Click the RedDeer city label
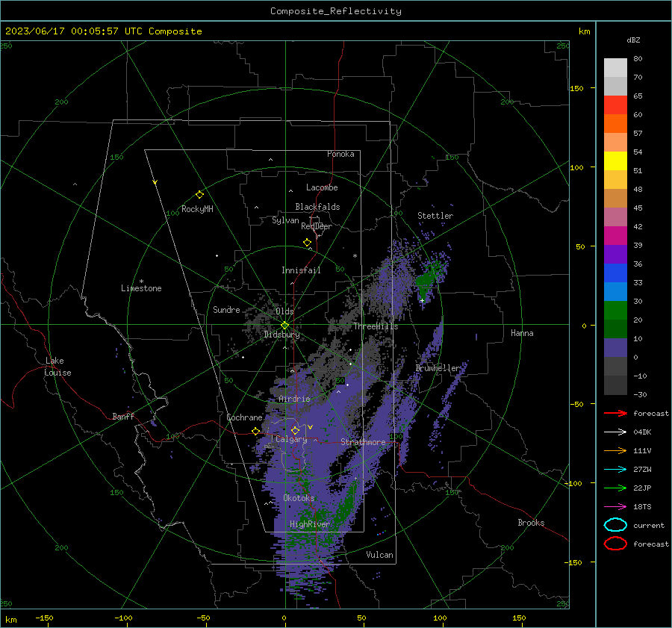The image size is (672, 628). point(317,226)
